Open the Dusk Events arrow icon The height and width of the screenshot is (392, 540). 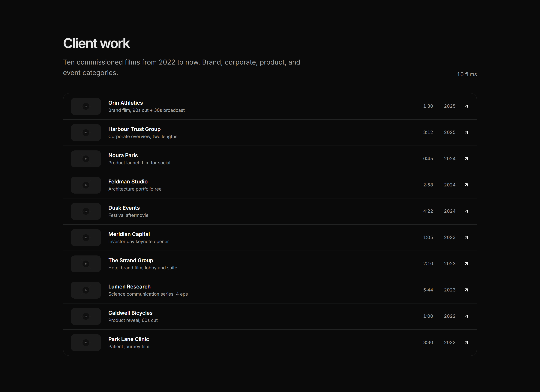(x=466, y=211)
